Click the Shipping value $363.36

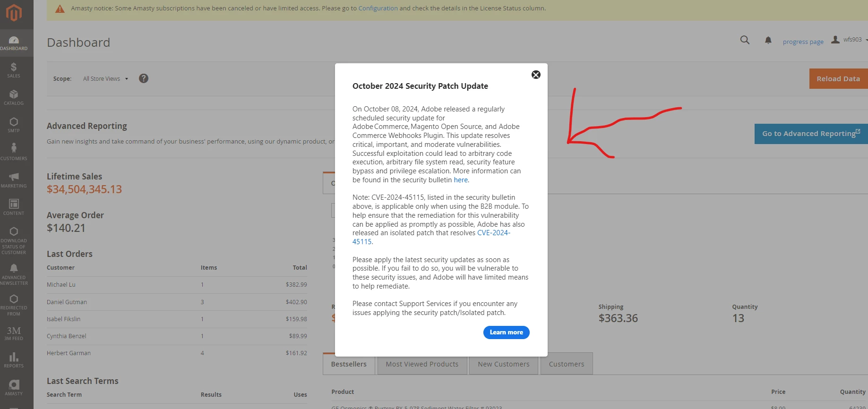coord(618,318)
